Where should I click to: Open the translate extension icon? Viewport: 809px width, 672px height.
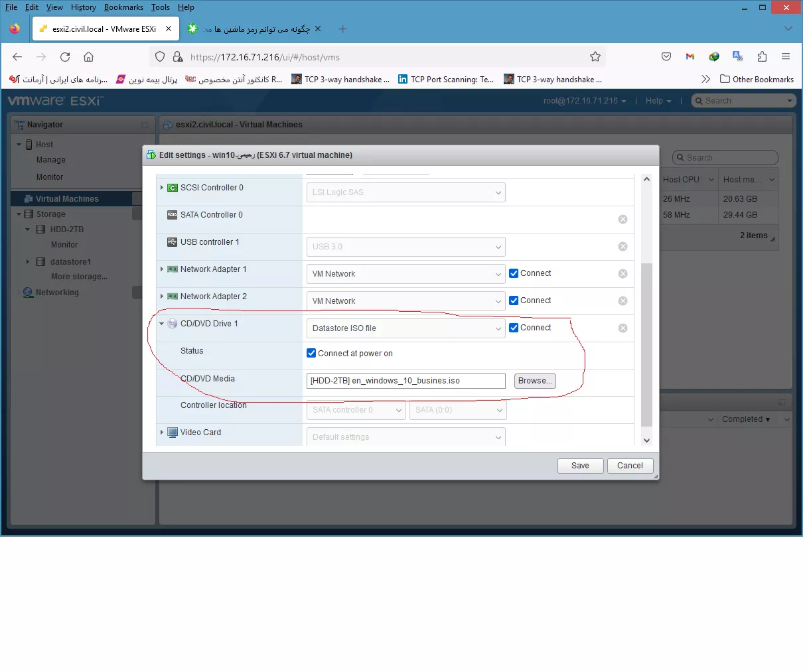tap(737, 57)
